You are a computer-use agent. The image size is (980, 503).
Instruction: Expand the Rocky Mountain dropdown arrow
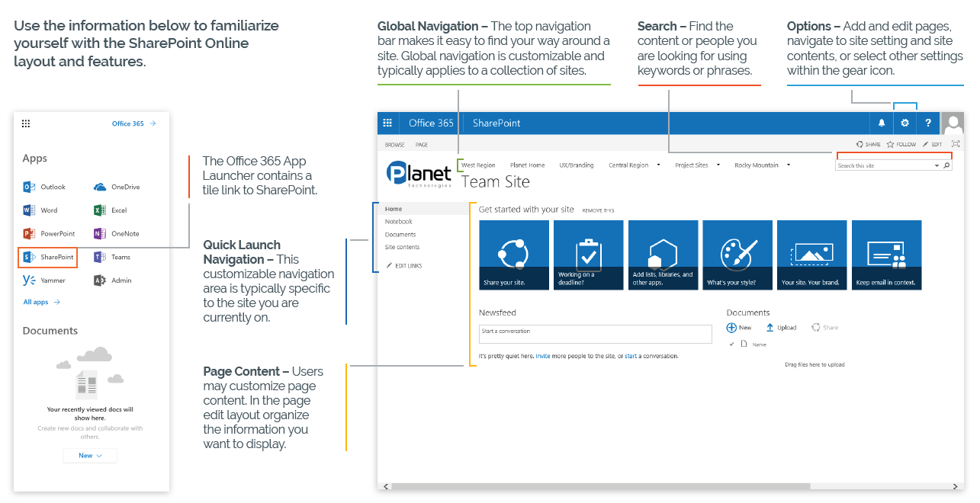pos(789,165)
